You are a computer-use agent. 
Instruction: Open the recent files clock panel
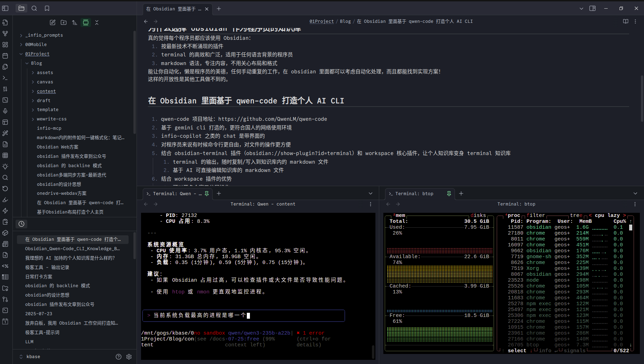point(21,224)
